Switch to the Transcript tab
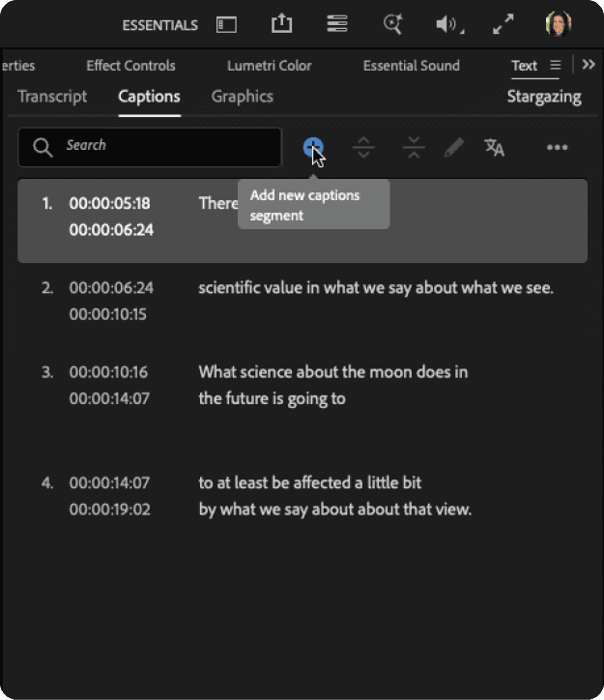The height and width of the screenshot is (700, 604). [x=52, y=97]
